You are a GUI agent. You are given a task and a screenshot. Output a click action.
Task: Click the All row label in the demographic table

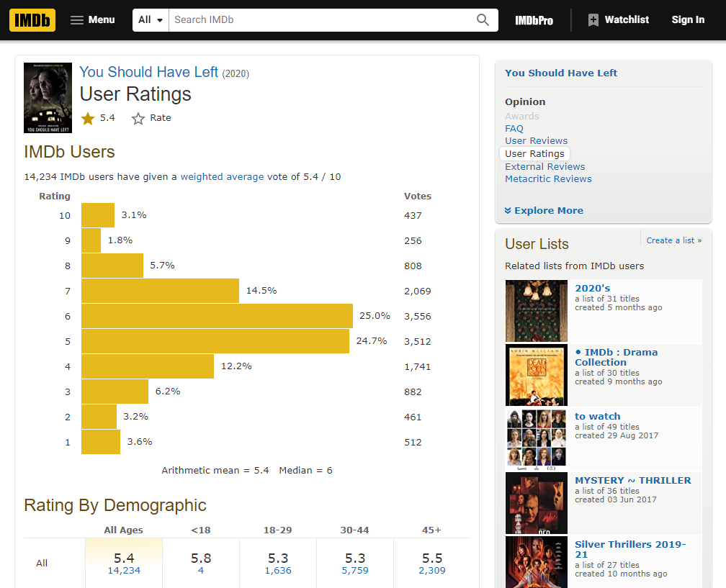(x=42, y=563)
